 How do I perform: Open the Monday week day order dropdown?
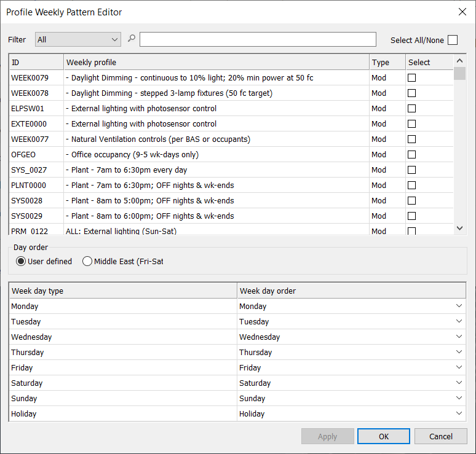point(459,306)
